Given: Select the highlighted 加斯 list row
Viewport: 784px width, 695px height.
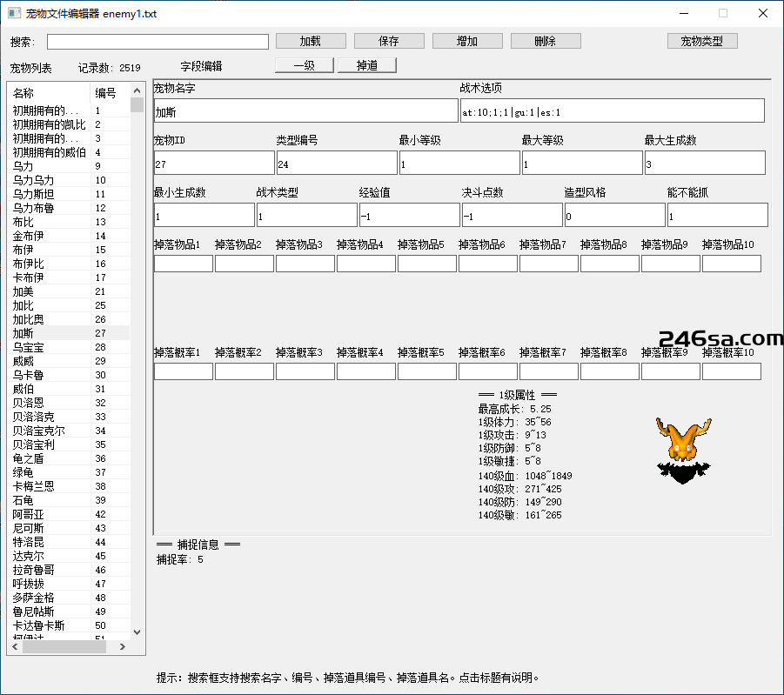Looking at the screenshot, I should 69,333.
